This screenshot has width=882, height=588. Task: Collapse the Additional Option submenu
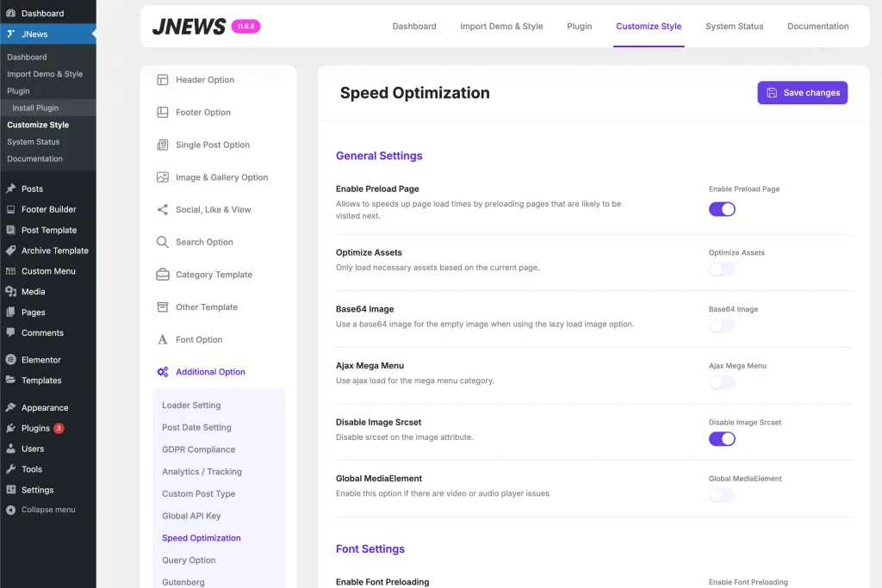[210, 372]
